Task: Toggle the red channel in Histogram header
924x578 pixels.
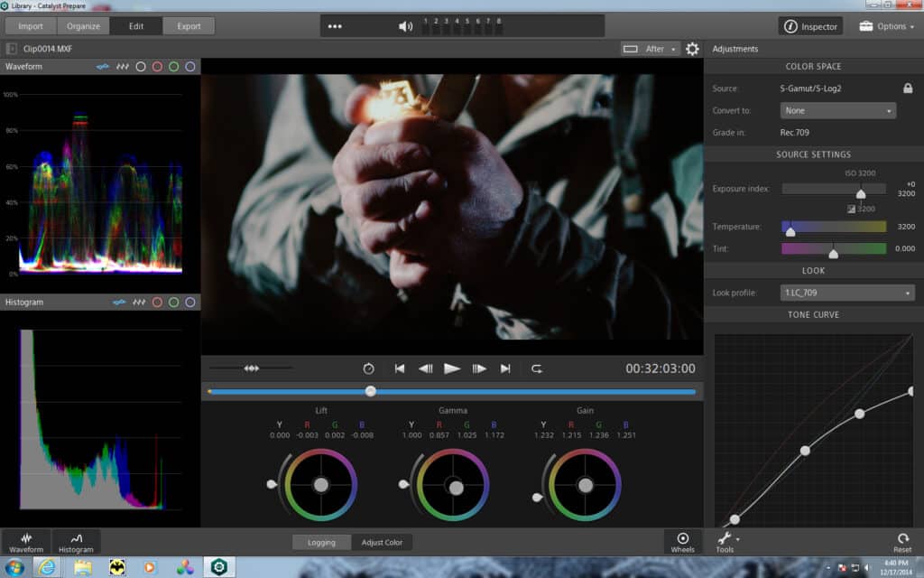Action: click(x=157, y=302)
